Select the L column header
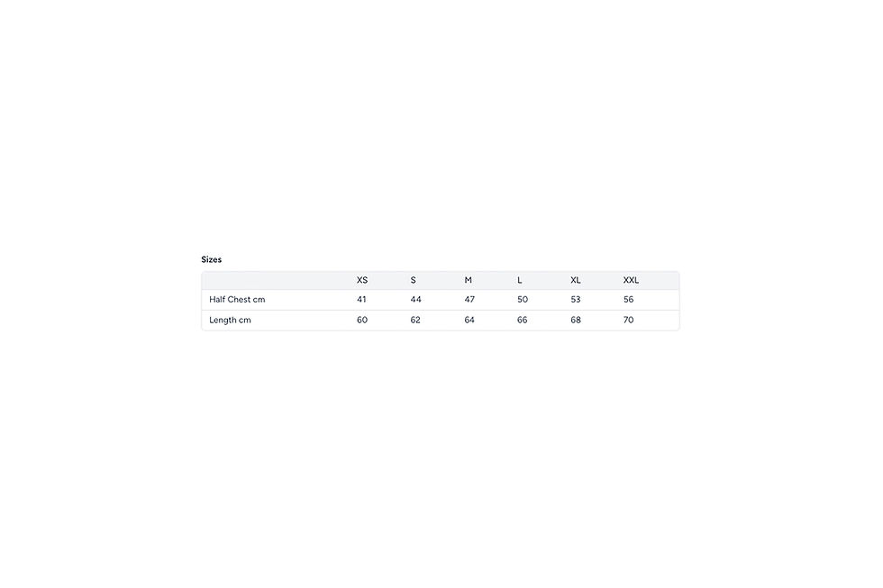 520,280
